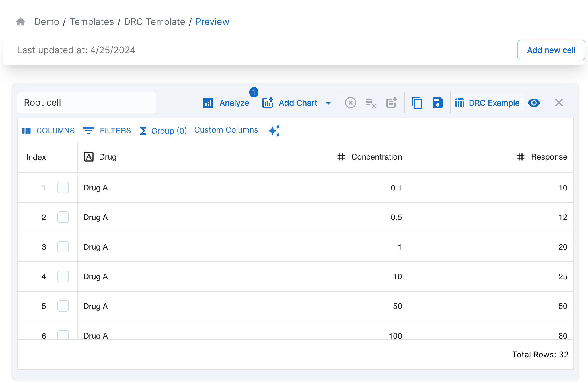
Task: Click the Add new cell button
Action: pyautogui.click(x=551, y=50)
